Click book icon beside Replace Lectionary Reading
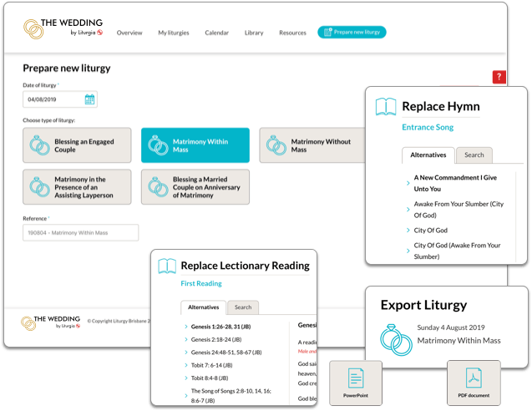Viewport: 532px width, 411px height. coord(167,266)
